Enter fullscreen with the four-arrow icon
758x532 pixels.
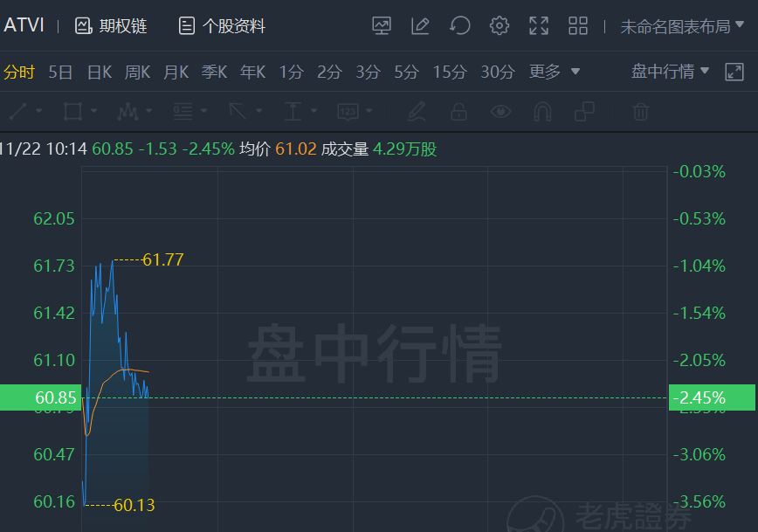(539, 25)
